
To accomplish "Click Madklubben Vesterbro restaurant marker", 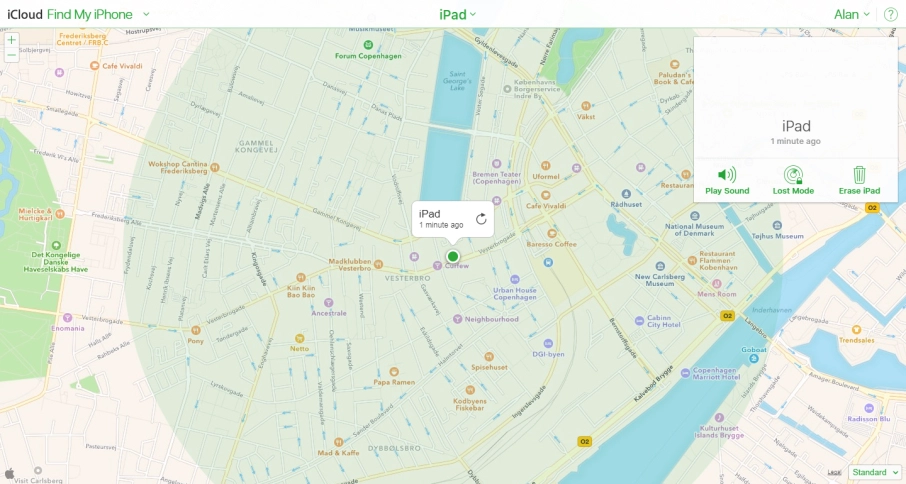I will pos(378,265).
